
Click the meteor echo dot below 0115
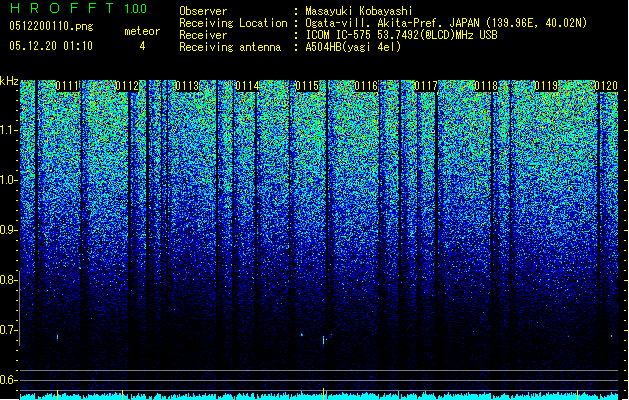[302, 334]
